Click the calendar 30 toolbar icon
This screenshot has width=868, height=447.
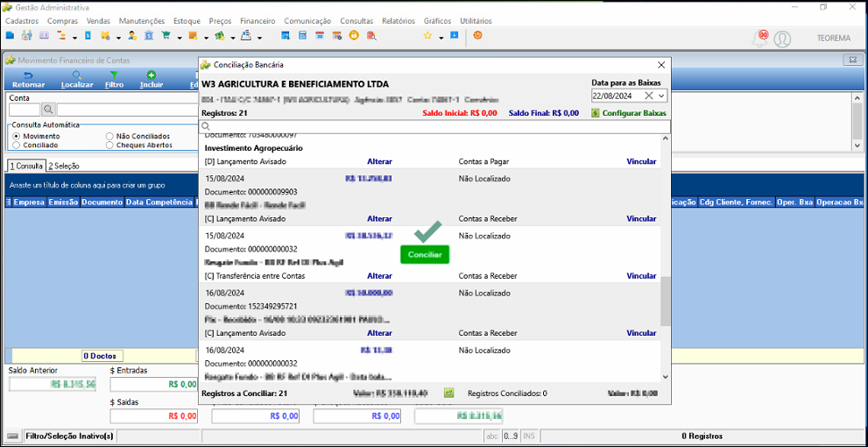point(320,36)
